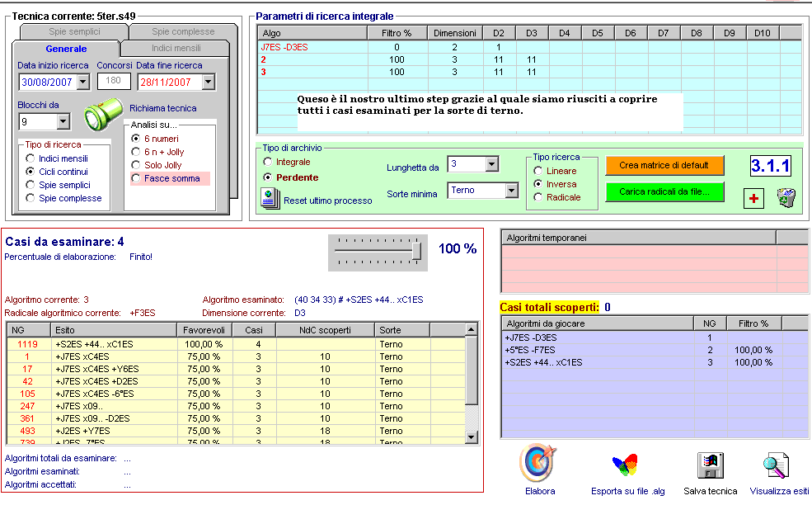Image resolution: width=812 pixels, height=505 pixels.
Task: Click the recycle bin trash icon
Action: (x=786, y=198)
